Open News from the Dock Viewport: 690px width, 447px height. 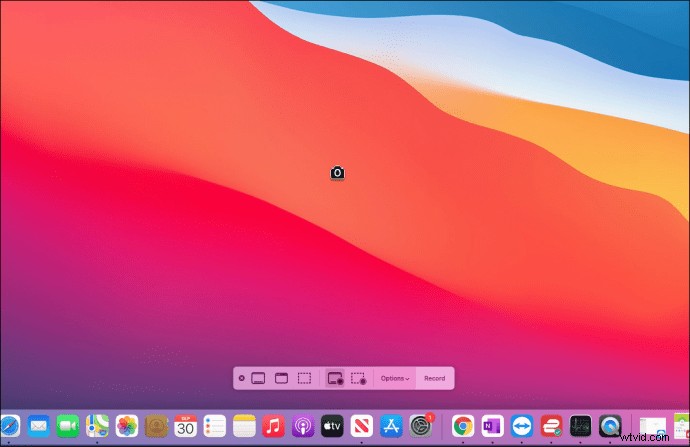click(362, 426)
